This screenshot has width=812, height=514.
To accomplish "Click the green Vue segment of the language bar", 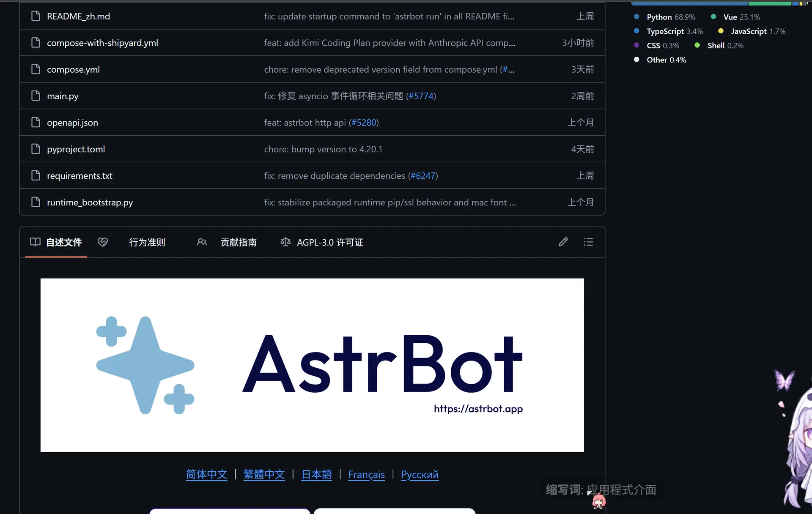I will [x=770, y=3].
